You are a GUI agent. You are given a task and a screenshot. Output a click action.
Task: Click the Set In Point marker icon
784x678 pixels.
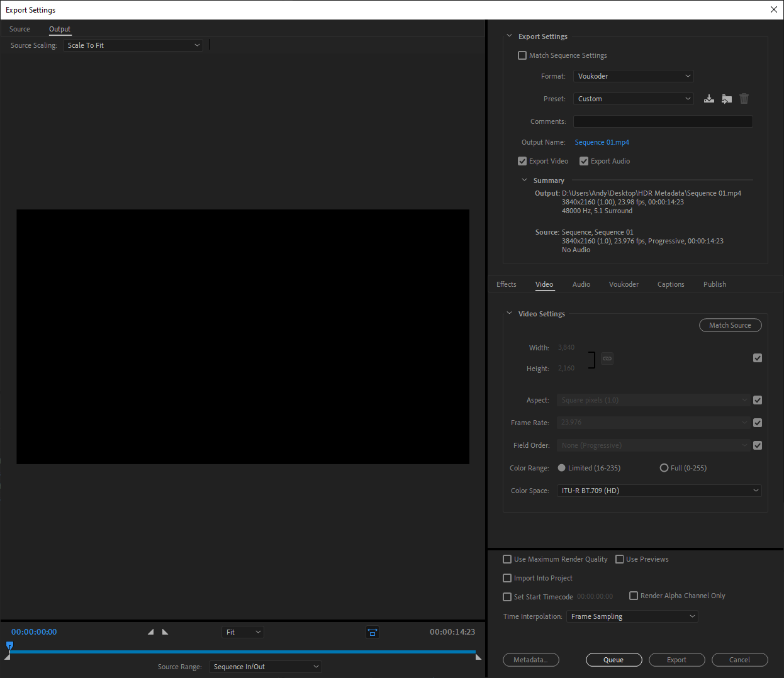click(x=150, y=632)
